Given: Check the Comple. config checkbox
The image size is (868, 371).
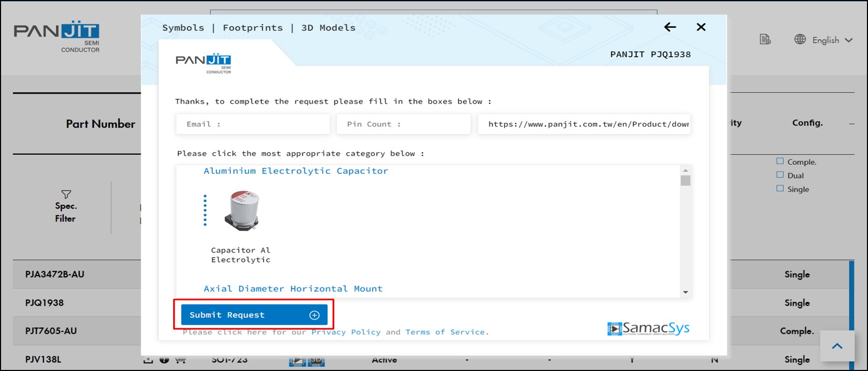Looking at the screenshot, I should coord(780,161).
